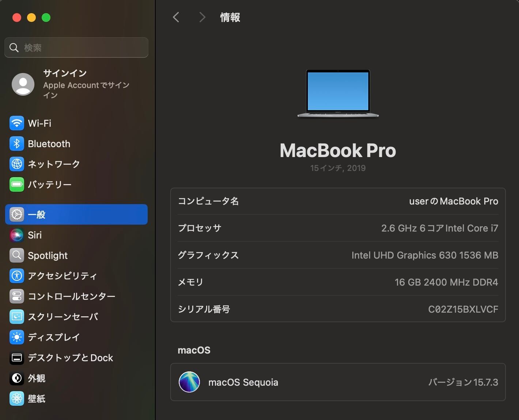
Task: Click the コンピュータ名 row label
Action: pos(208,201)
